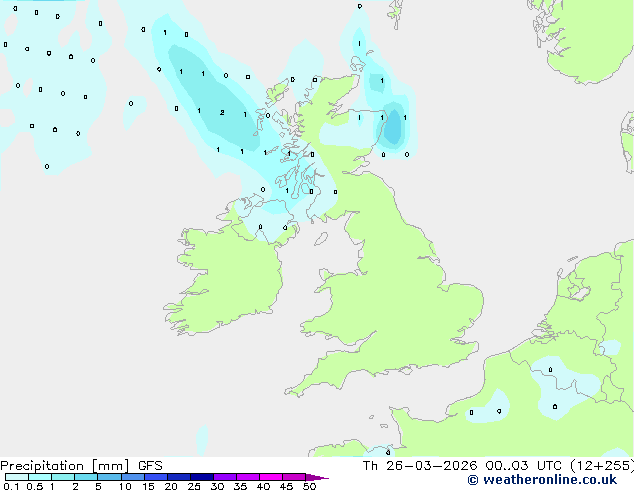Image resolution: width=634 pixels, height=490 pixels.
Task: Click the legend label 25
Action: tap(194, 486)
